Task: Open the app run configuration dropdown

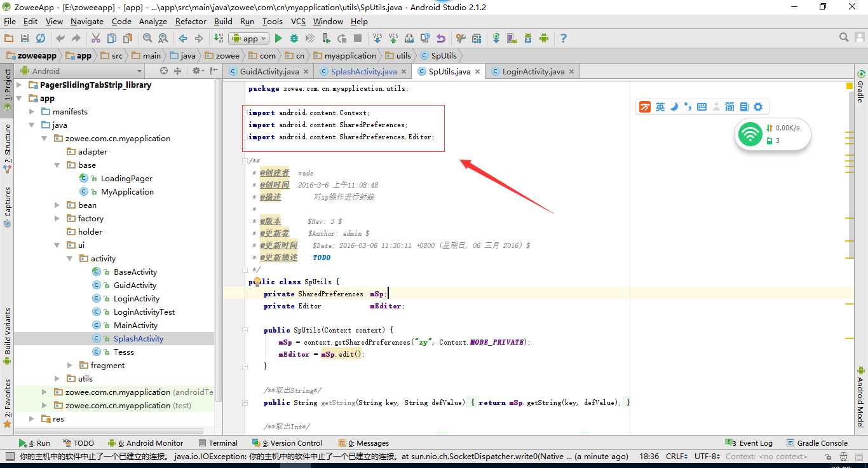Action: pyautogui.click(x=248, y=38)
